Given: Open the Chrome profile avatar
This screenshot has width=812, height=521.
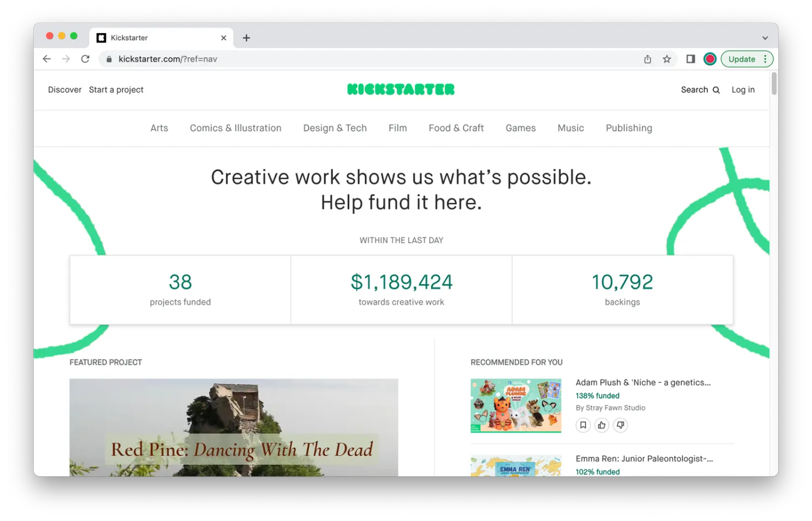Looking at the screenshot, I should click(x=710, y=59).
